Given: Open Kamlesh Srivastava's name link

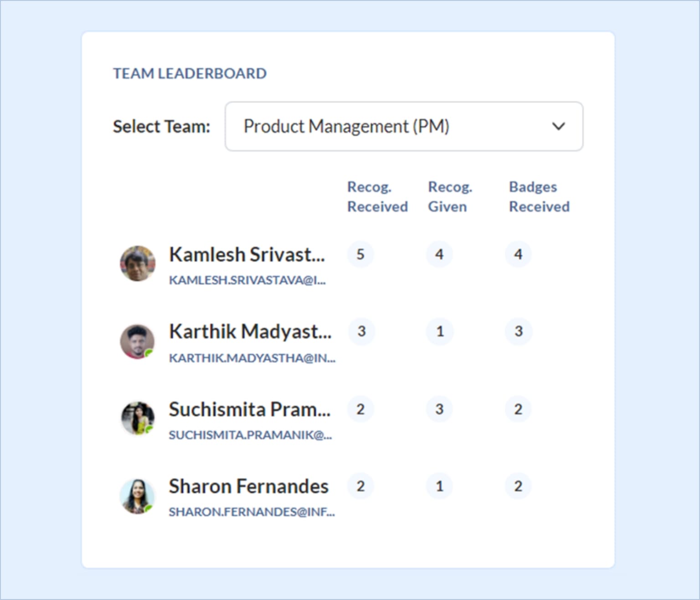Looking at the screenshot, I should (247, 254).
